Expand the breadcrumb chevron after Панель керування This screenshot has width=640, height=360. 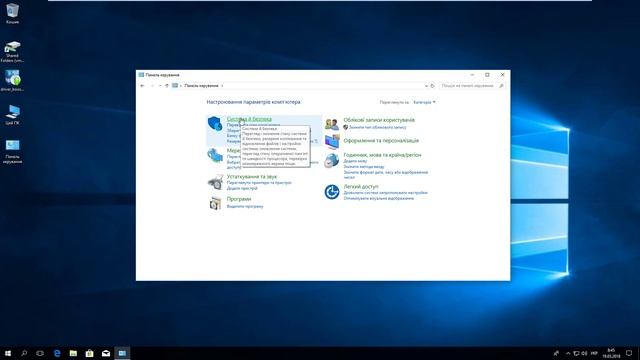pos(222,86)
